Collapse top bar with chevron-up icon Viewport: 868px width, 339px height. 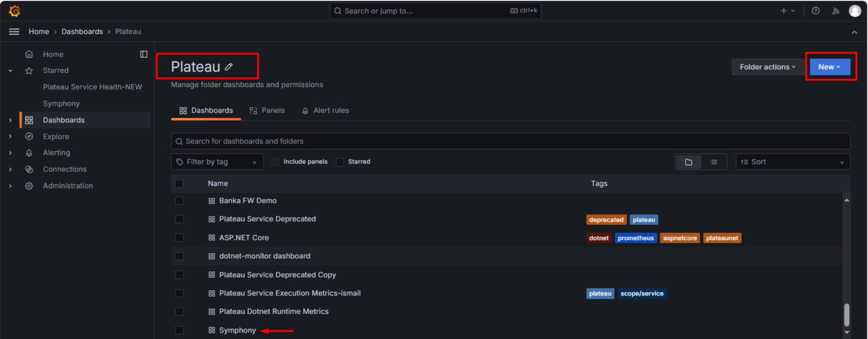854,32
